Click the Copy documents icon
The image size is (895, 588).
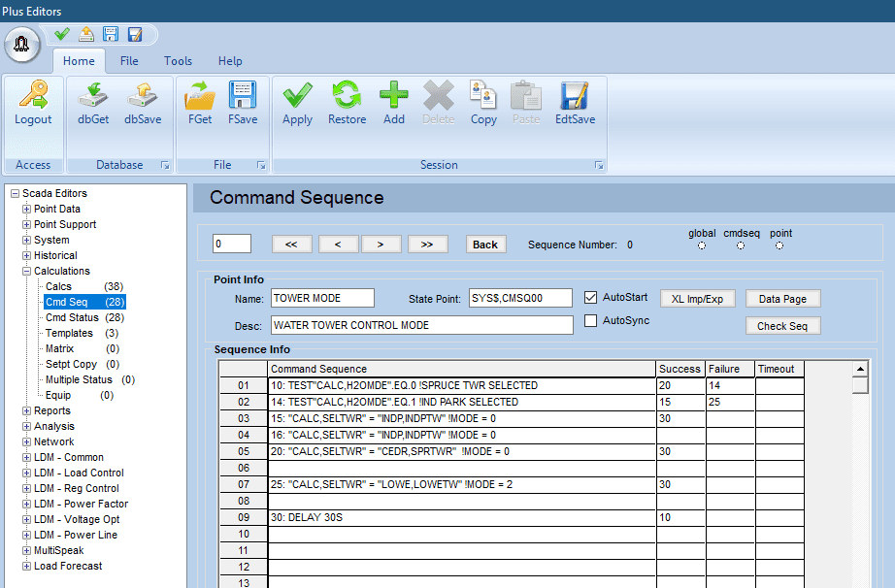click(x=482, y=95)
